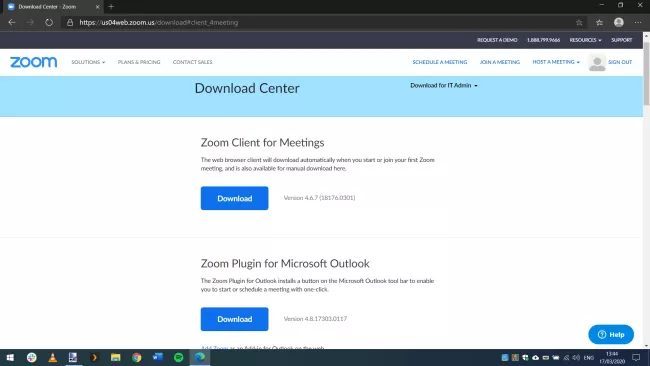Open a new browser tab with the plus icon
Viewport: 650px width, 366px height.
[111, 7]
